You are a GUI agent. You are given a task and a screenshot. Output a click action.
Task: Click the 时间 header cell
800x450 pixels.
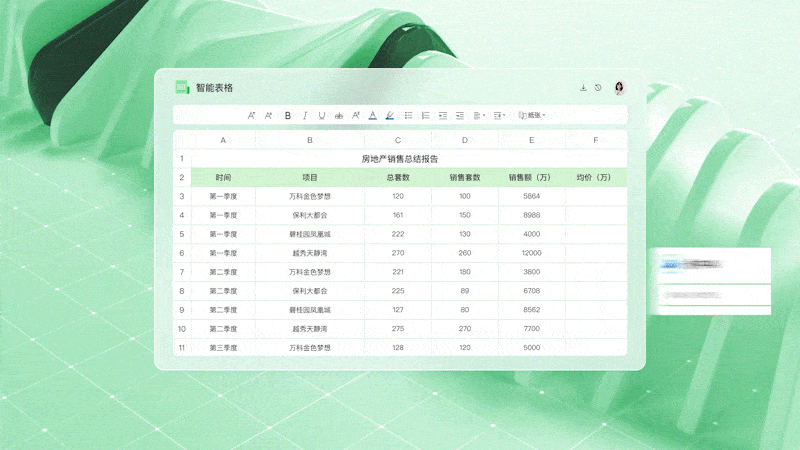tap(223, 178)
